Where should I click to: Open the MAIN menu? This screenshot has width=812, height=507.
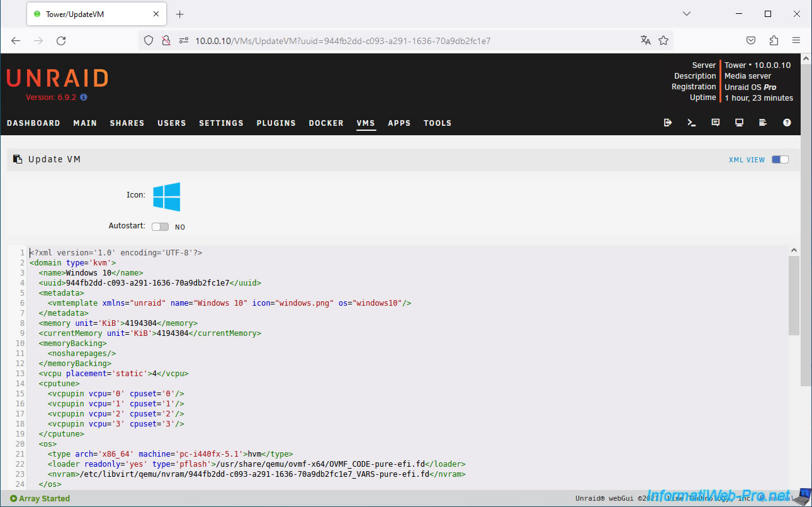pos(85,123)
